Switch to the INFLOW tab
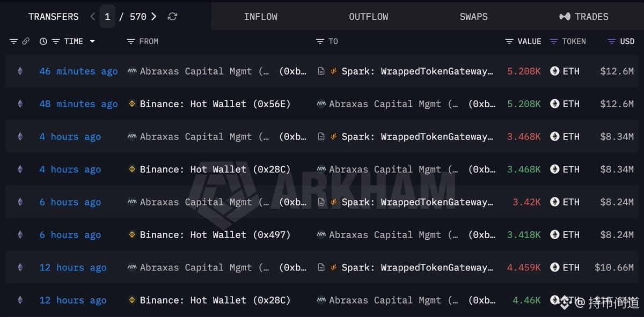Screen dimensions: 644x317 (260, 17)
